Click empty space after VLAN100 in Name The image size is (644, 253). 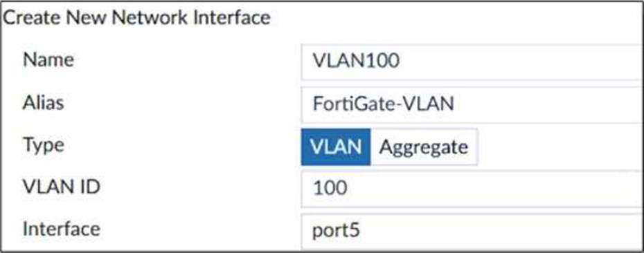pyautogui.click(x=521, y=62)
